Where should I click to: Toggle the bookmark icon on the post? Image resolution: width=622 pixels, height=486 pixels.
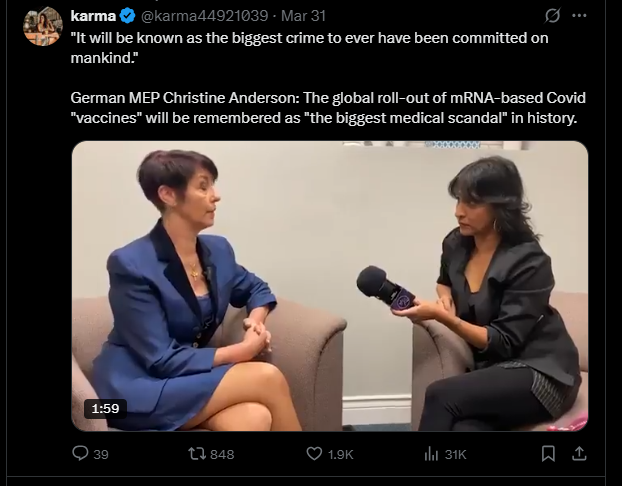(548, 453)
